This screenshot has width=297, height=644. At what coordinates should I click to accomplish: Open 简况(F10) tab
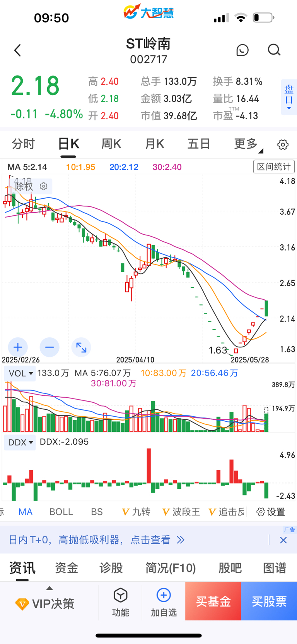pyautogui.click(x=171, y=568)
